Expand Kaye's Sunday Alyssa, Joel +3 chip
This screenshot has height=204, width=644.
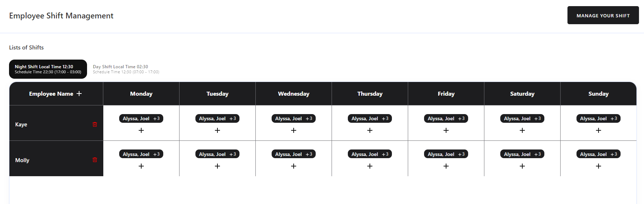click(598, 118)
